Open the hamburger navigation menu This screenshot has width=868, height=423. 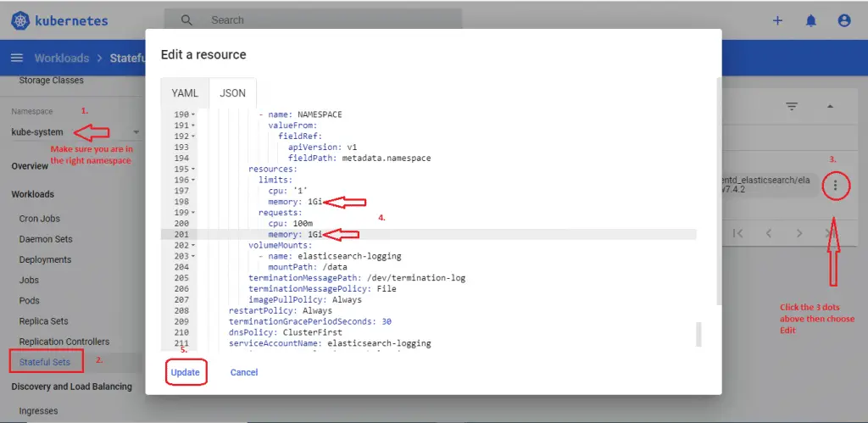[x=17, y=58]
